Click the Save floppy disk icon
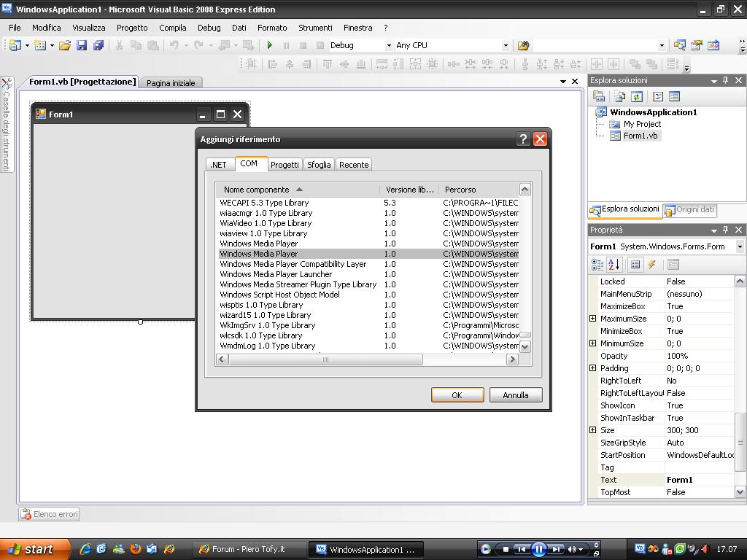747x560 pixels. pyautogui.click(x=82, y=45)
